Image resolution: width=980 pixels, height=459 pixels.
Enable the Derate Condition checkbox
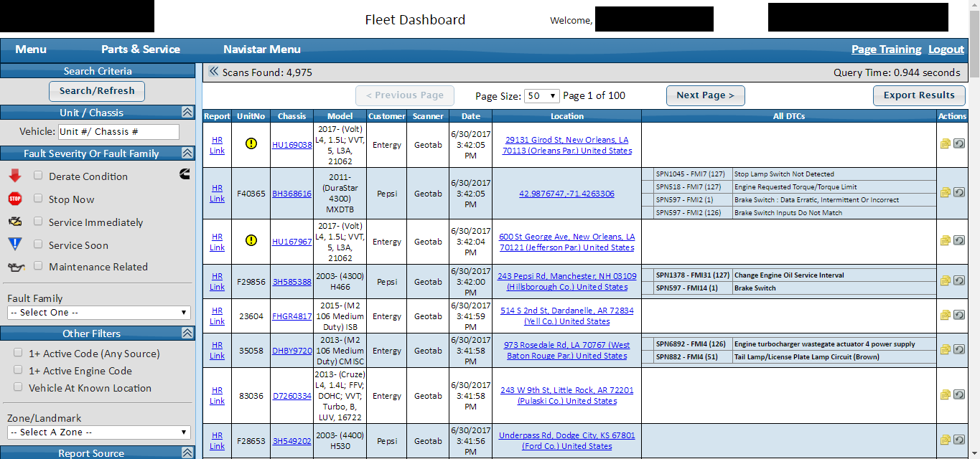pyautogui.click(x=38, y=176)
